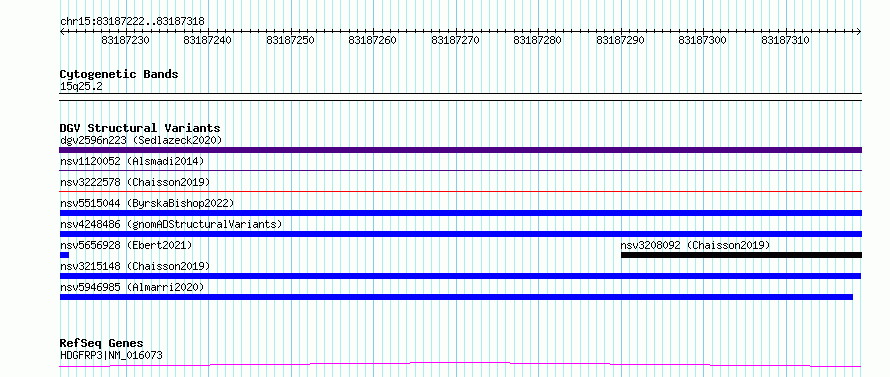The image size is (890, 377).
Task: Open variant nsv4248486 (gnomADStructuralVariants) label
Action: coord(171,224)
